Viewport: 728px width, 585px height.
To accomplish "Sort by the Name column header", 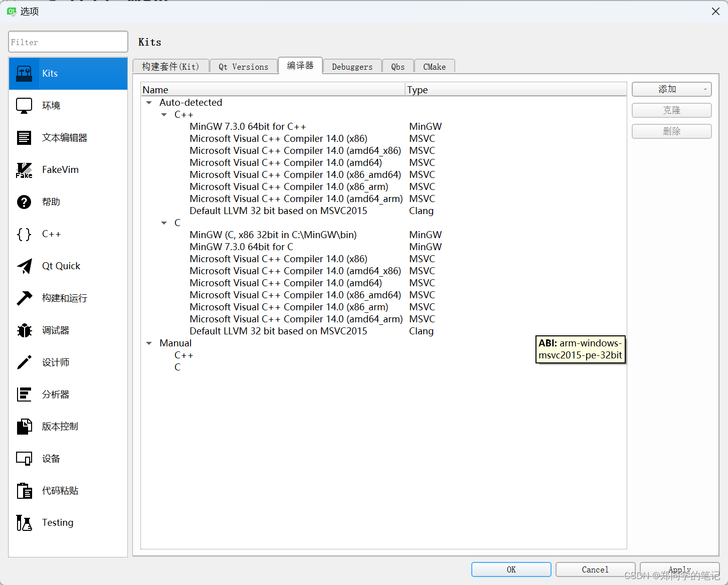I will click(273, 90).
